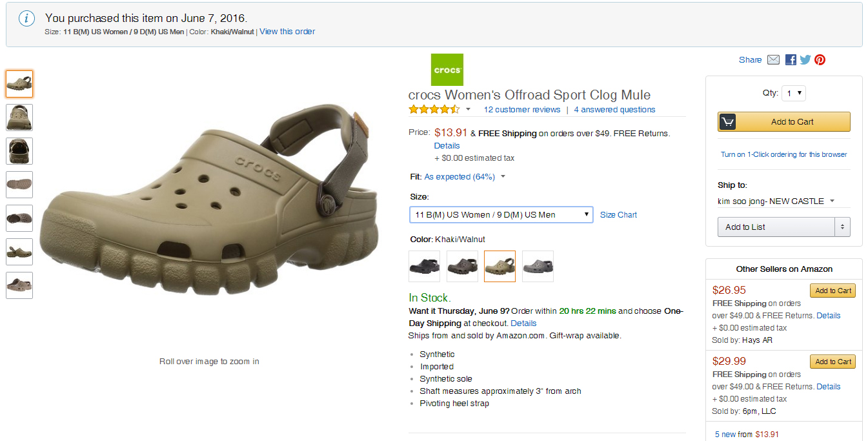The height and width of the screenshot is (441, 868).
Task: Expand the Fit: As expected breakdown
Action: coord(503,177)
